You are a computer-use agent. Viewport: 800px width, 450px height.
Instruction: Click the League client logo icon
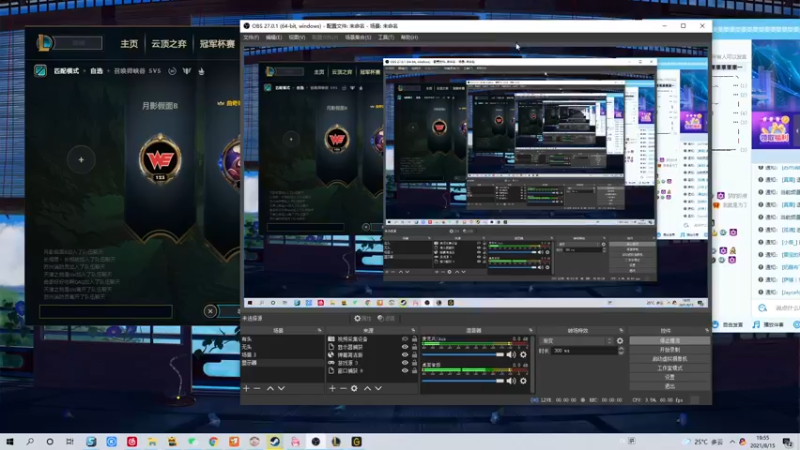44,43
